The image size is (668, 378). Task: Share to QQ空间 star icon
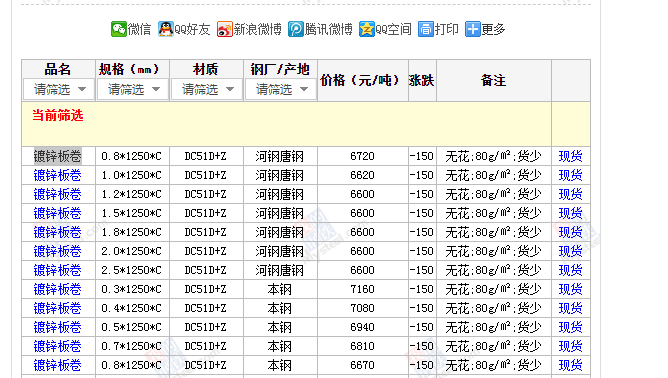[366, 29]
